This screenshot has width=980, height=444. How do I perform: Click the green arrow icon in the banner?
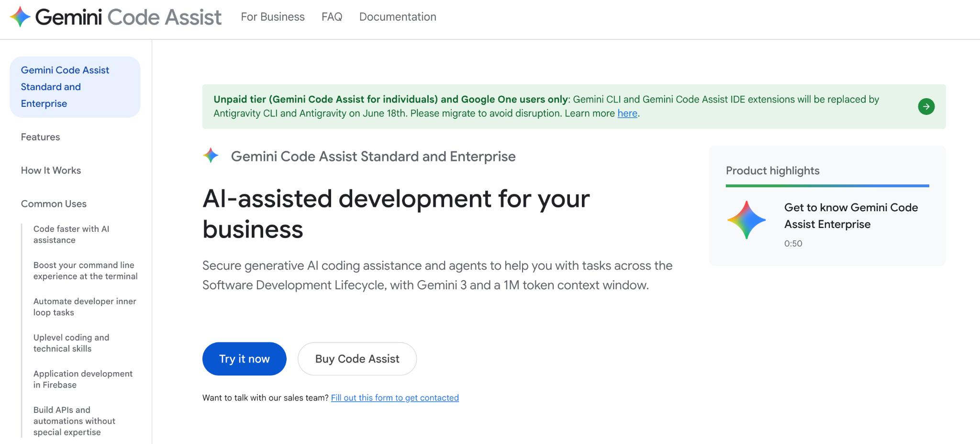(926, 106)
